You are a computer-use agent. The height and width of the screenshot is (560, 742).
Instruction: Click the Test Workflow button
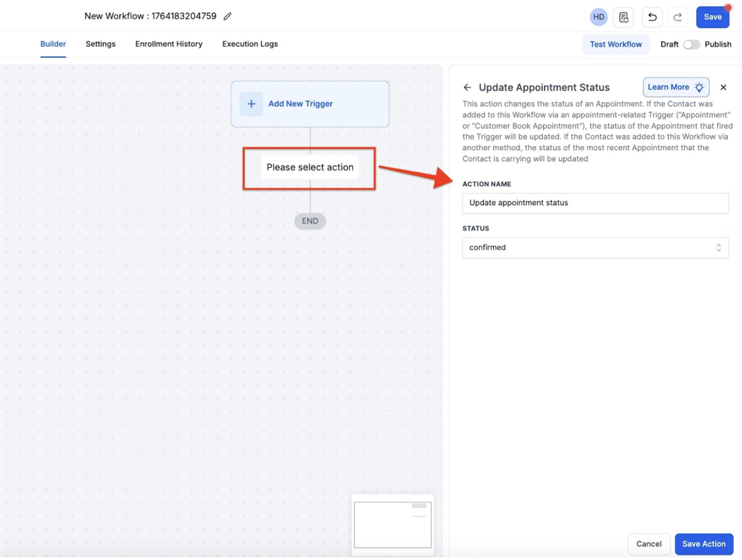615,44
